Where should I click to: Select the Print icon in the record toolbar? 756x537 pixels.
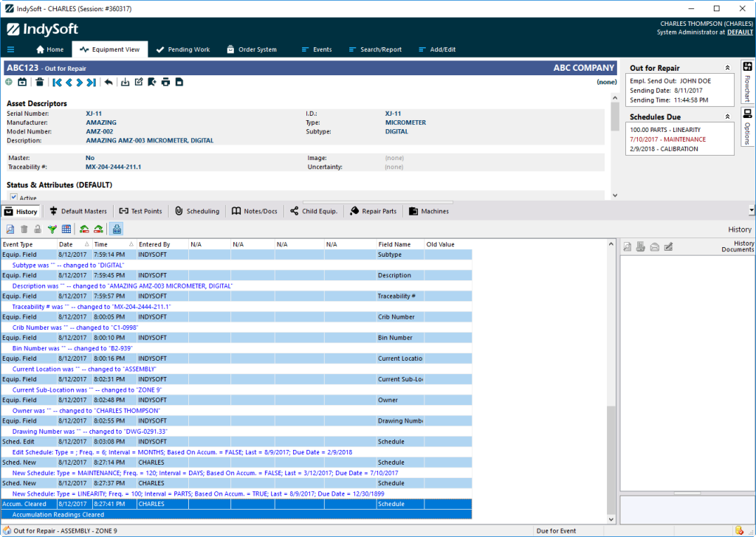[168, 82]
